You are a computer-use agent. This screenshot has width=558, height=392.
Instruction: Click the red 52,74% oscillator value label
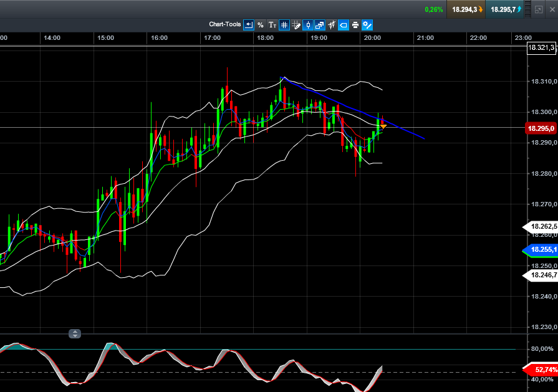[540, 369]
